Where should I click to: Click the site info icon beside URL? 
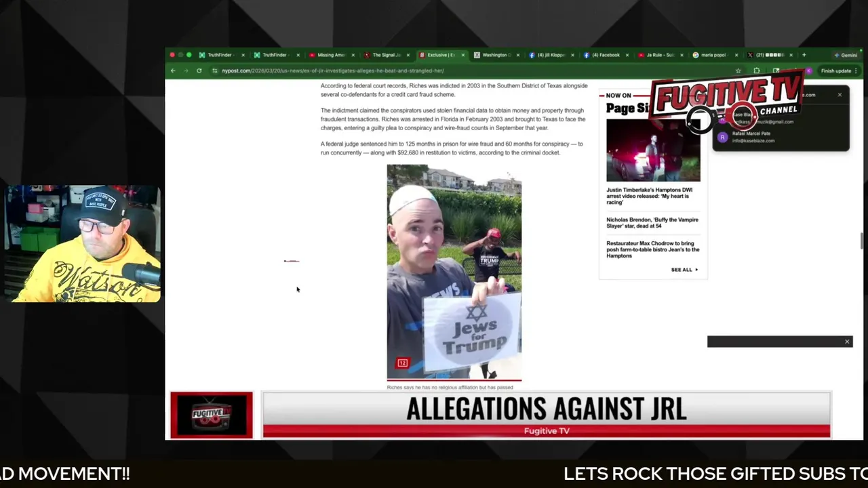[x=214, y=70]
